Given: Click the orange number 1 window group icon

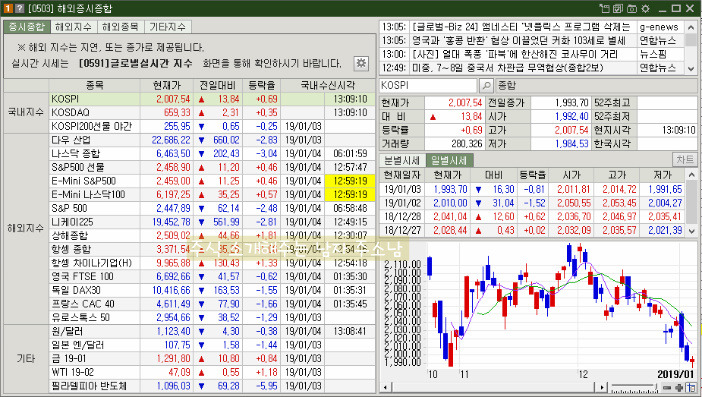Looking at the screenshot, I should click(8, 9).
